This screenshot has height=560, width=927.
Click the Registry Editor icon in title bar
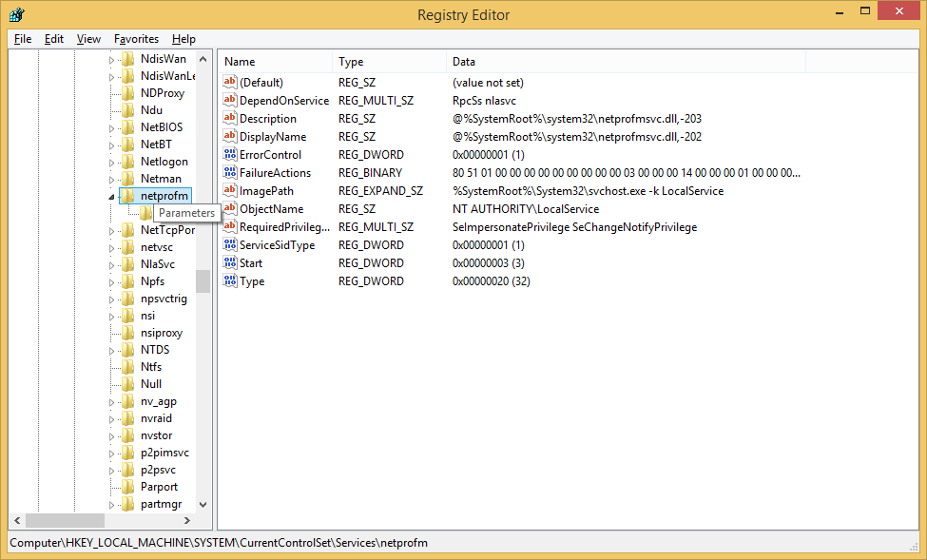point(16,14)
